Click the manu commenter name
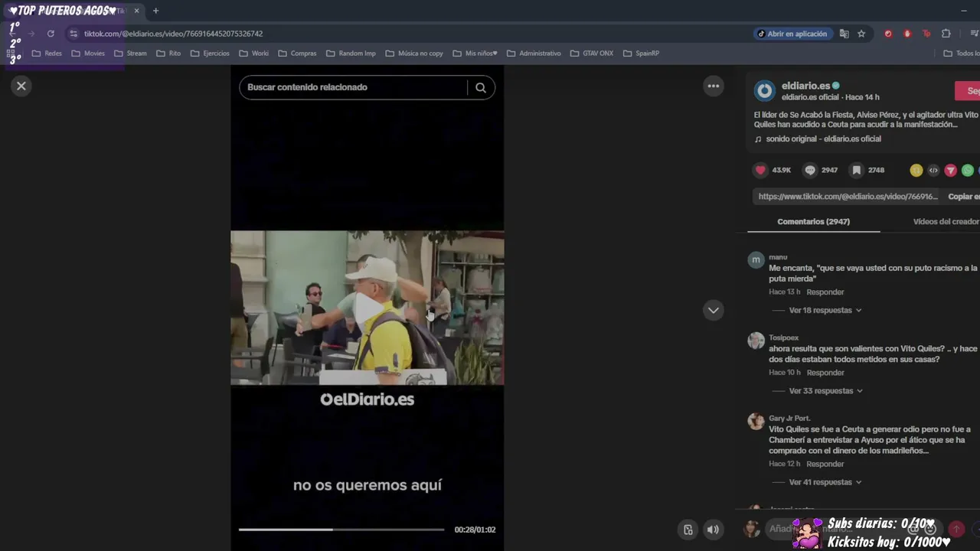This screenshot has width=980, height=551. (778, 257)
